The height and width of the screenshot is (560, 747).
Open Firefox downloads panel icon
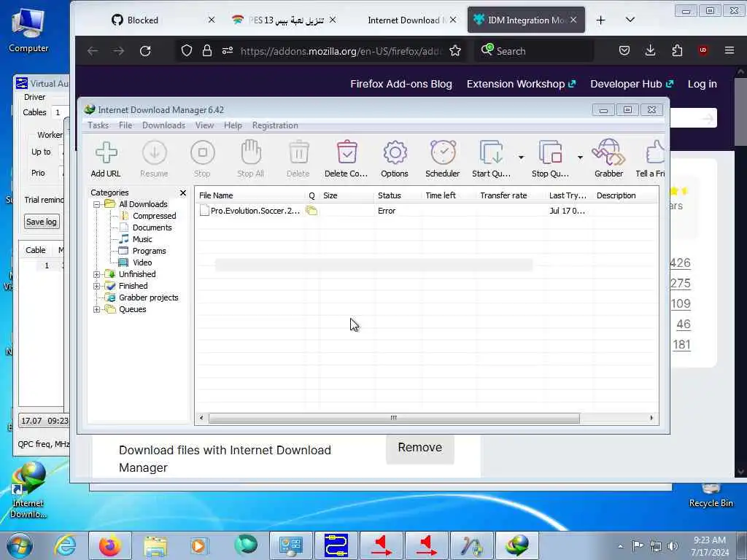(x=650, y=50)
